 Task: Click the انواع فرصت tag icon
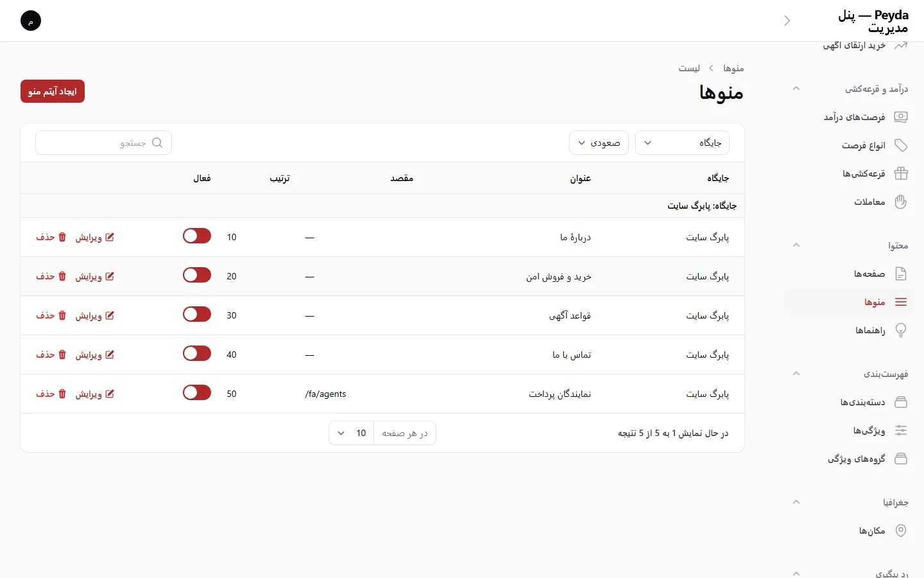(x=901, y=145)
